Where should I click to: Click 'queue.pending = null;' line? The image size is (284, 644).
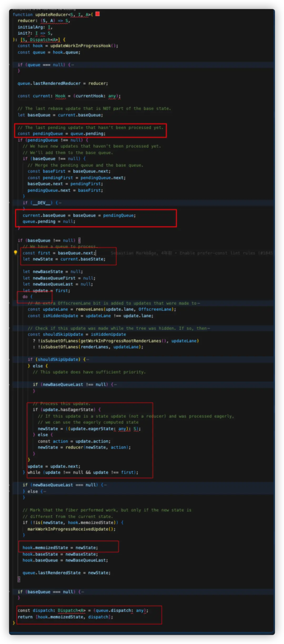coord(49,221)
